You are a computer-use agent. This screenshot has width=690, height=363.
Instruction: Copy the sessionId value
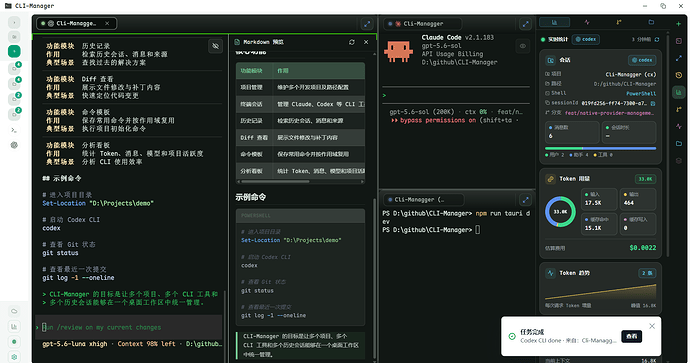pyautogui.click(x=653, y=103)
